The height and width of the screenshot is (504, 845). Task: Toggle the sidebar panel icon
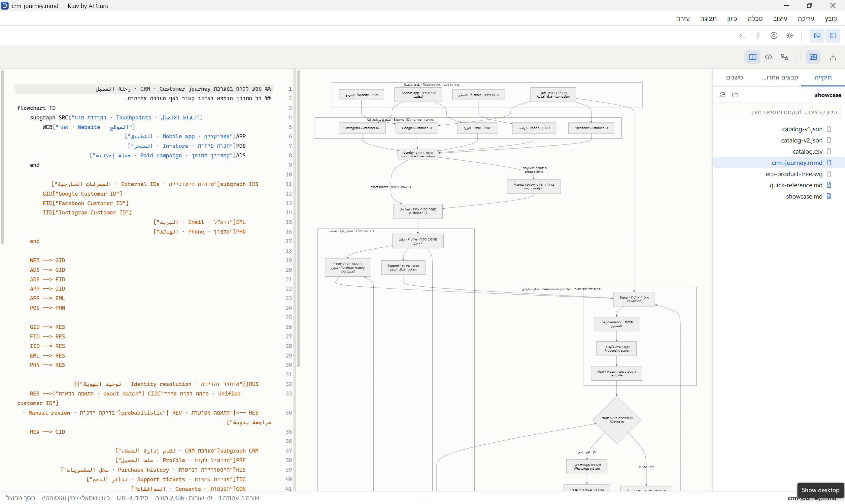[x=833, y=36]
